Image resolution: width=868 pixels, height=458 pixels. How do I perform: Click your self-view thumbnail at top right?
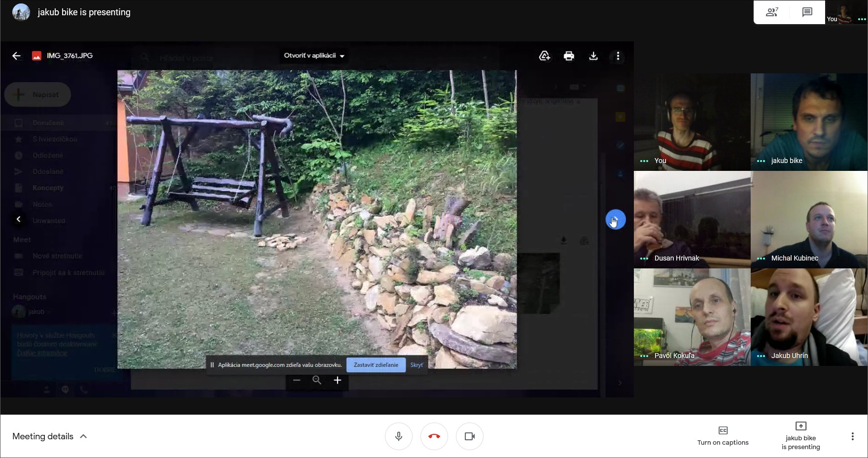(x=846, y=12)
